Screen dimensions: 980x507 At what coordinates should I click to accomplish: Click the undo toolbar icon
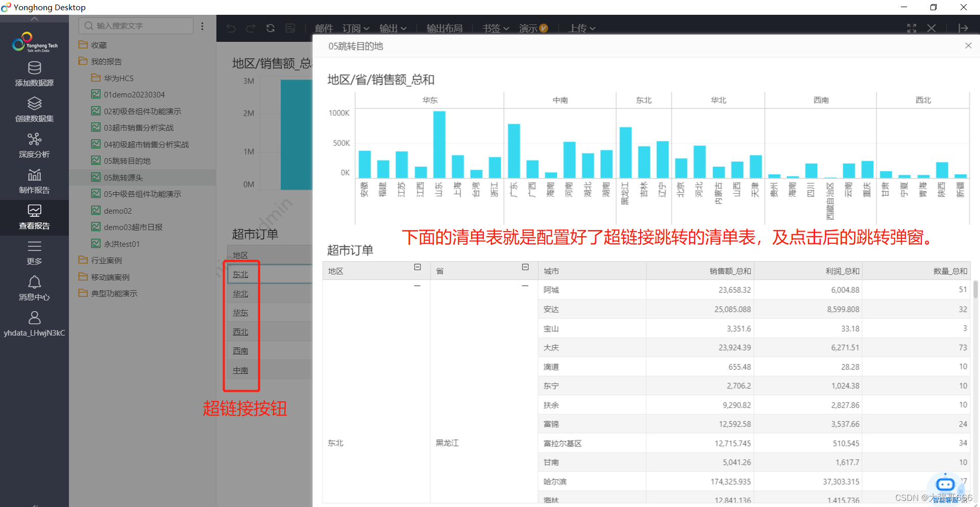click(x=231, y=28)
